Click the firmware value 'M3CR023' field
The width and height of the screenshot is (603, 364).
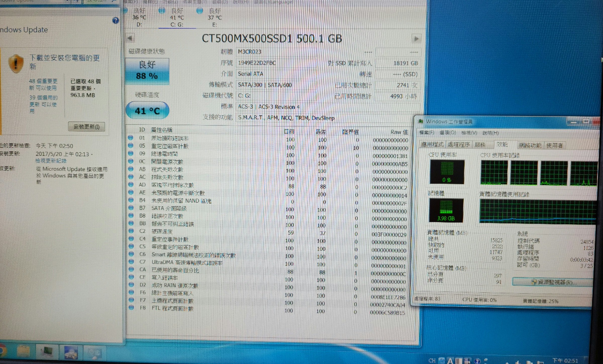pyautogui.click(x=276, y=52)
